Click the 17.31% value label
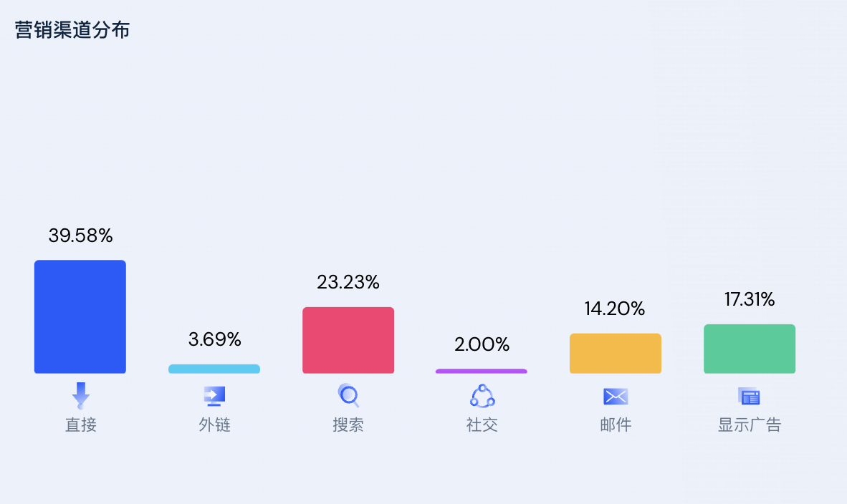Image resolution: width=847 pixels, height=504 pixels. tap(750, 299)
